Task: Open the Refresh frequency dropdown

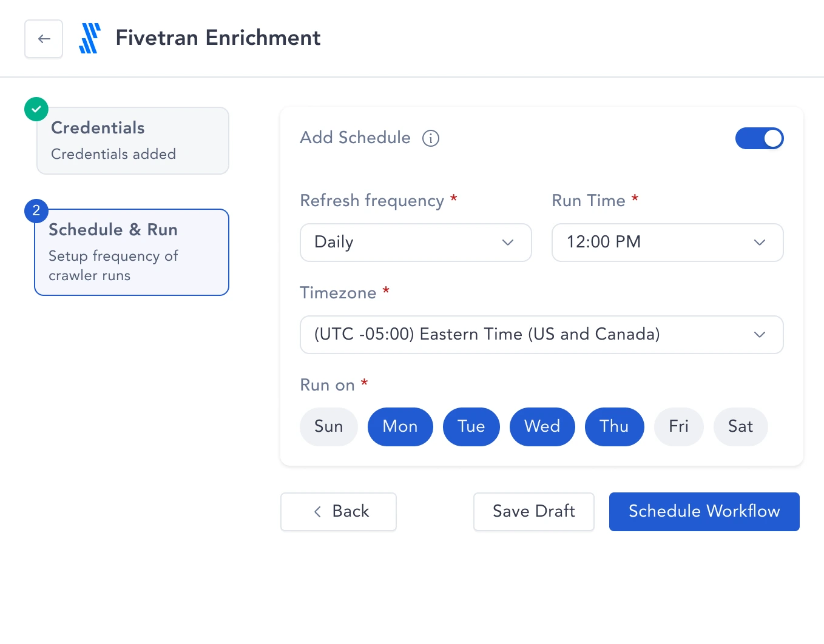Action: point(416,243)
